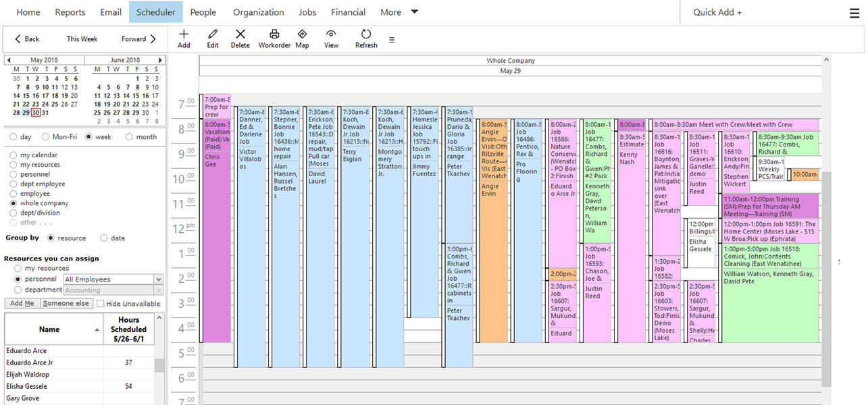The width and height of the screenshot is (868, 405).
Task: Open the Workorder printer icon
Action: pos(274,34)
